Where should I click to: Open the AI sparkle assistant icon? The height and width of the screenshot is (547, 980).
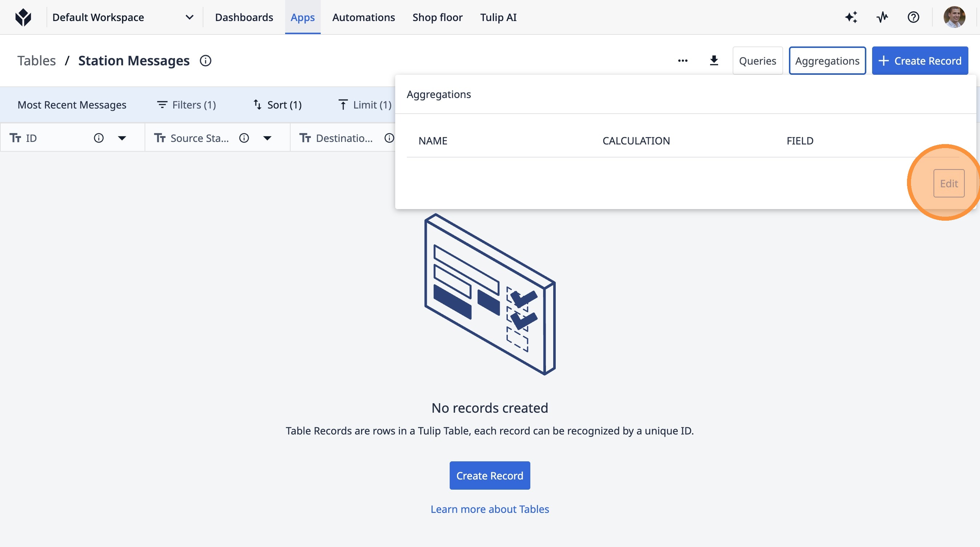851,17
